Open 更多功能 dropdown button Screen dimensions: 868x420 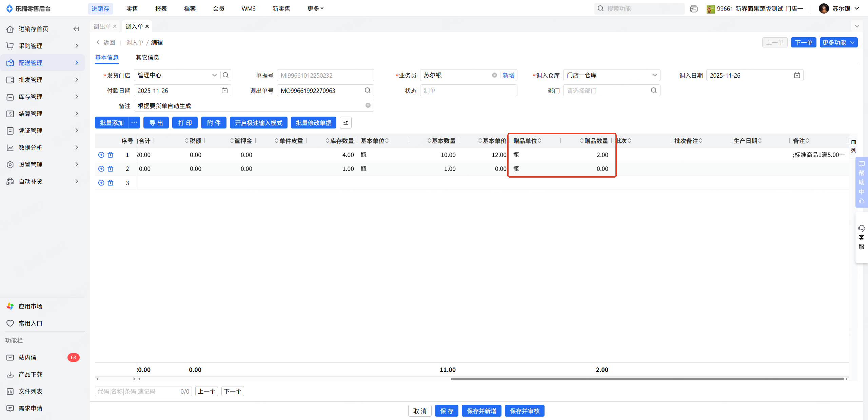pos(838,42)
